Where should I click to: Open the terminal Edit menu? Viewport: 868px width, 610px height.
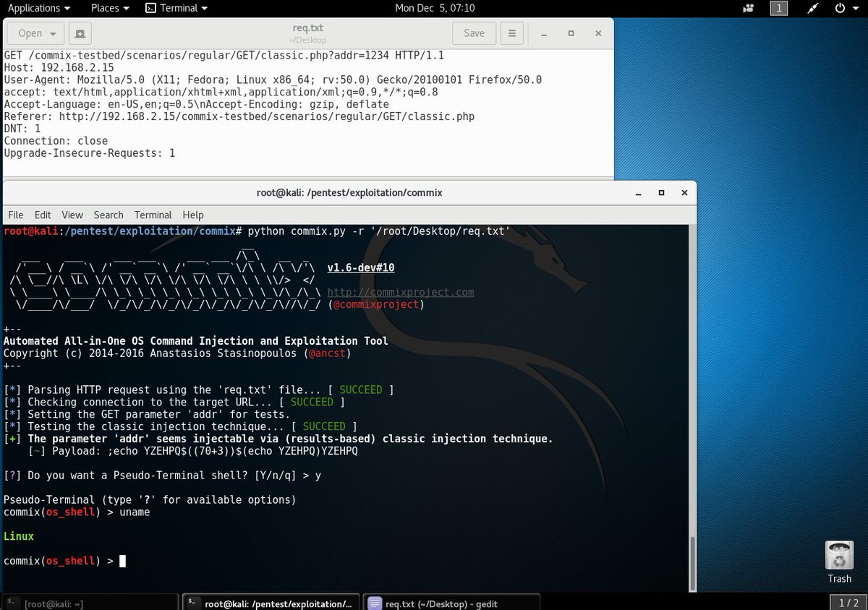click(x=43, y=215)
